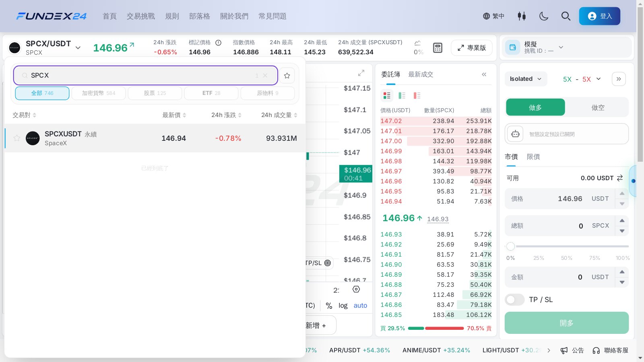Open 交易挑戰 nav link

pyautogui.click(x=141, y=16)
